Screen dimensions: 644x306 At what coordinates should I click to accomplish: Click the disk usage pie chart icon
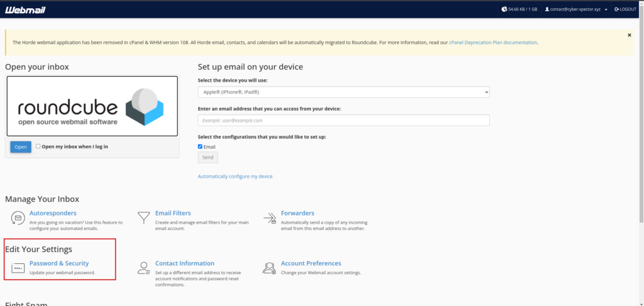(x=504, y=9)
